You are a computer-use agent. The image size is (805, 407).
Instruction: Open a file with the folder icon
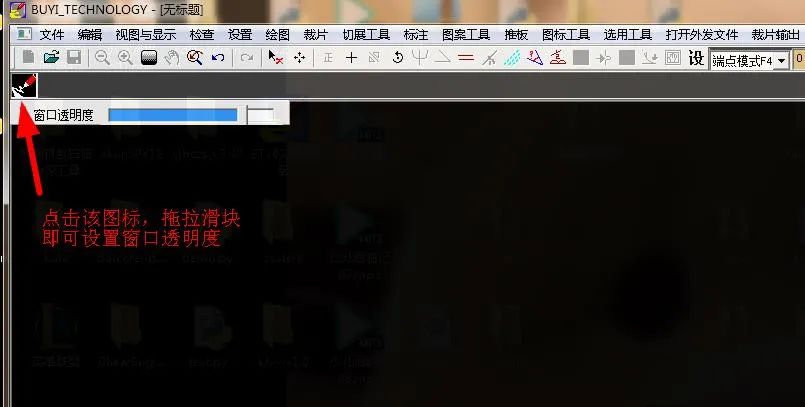(x=51, y=57)
